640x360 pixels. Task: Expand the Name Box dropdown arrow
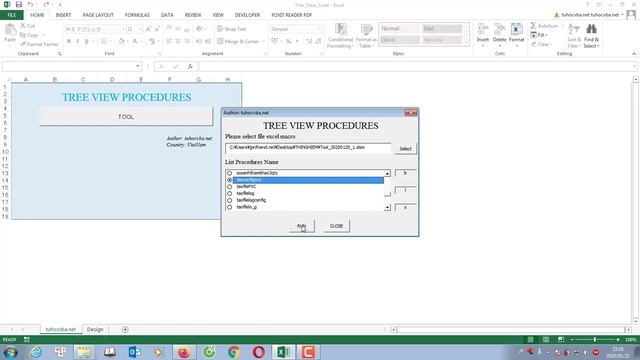138,66
